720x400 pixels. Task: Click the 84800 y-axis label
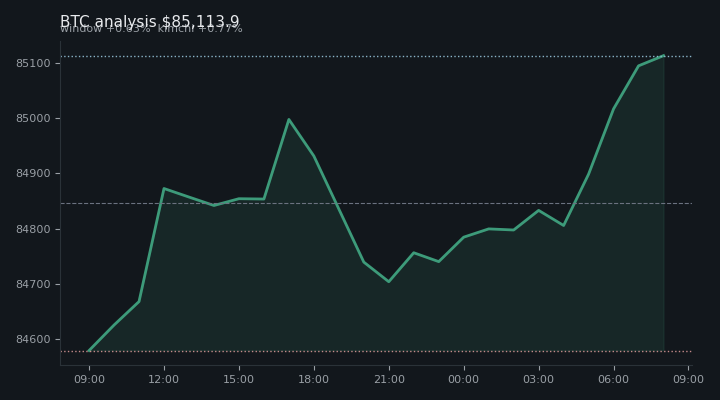tap(33, 229)
